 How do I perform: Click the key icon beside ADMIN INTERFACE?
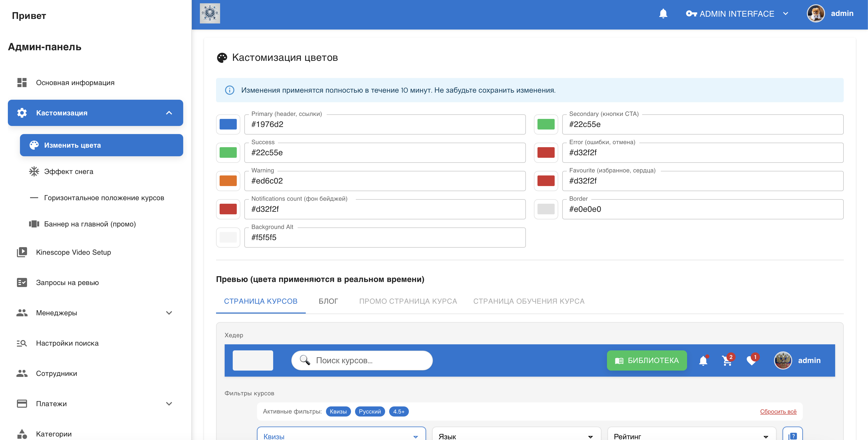point(691,13)
